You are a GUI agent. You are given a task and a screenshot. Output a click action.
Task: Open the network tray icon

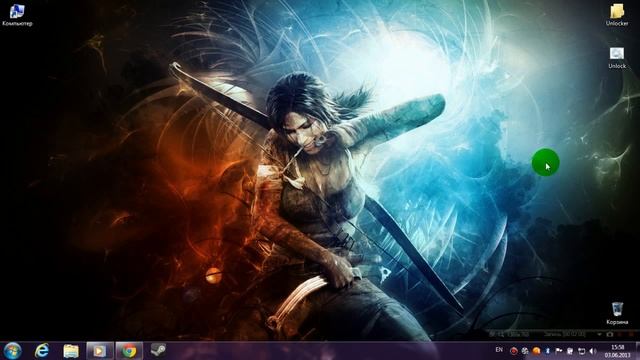pyautogui.click(x=582, y=351)
